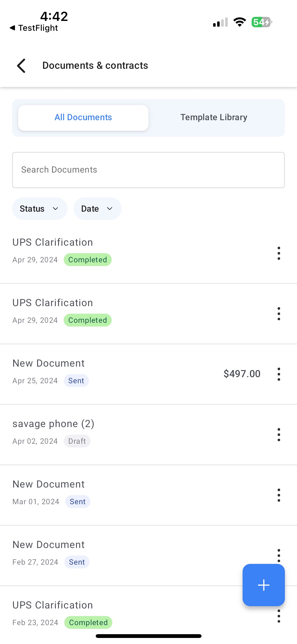Switch to the All Documents tab
This screenshot has width=297, height=644.
coord(83,118)
